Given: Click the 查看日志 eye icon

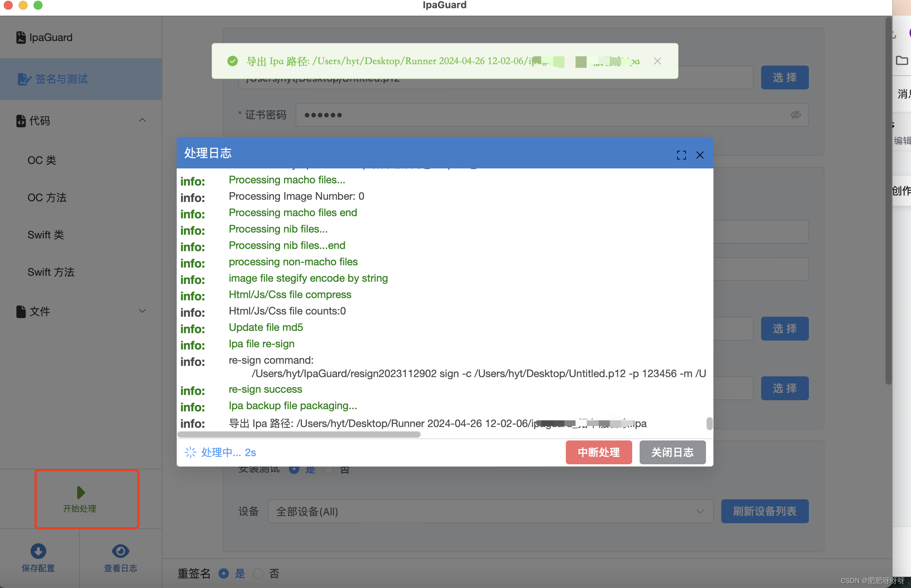Looking at the screenshot, I should [x=120, y=551].
